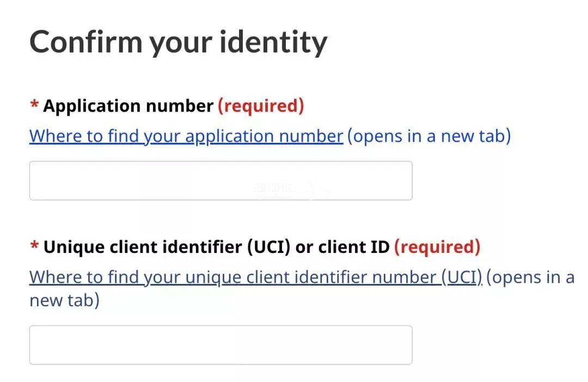This screenshot has width=588, height=382.
Task: Focus the UCI or client ID text box
Action: point(220,345)
